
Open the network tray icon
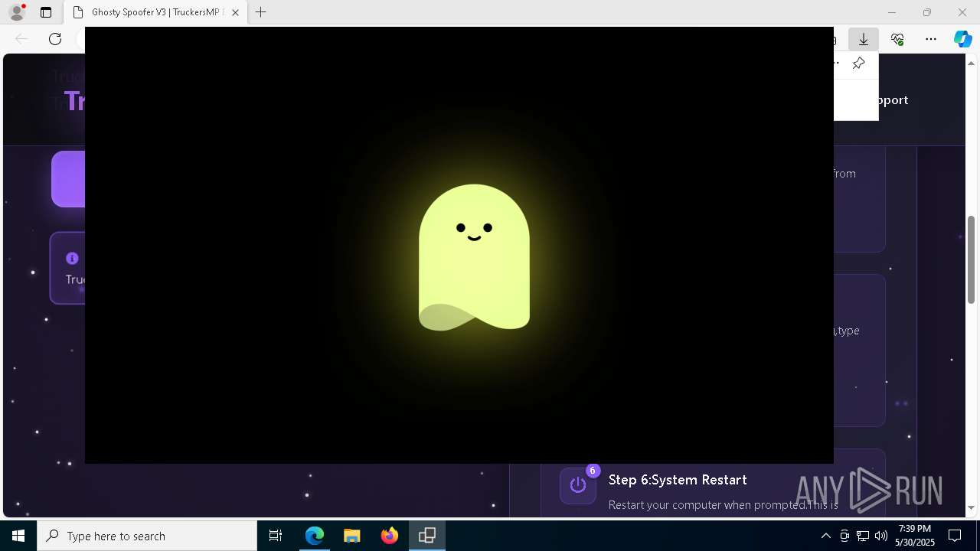(863, 536)
